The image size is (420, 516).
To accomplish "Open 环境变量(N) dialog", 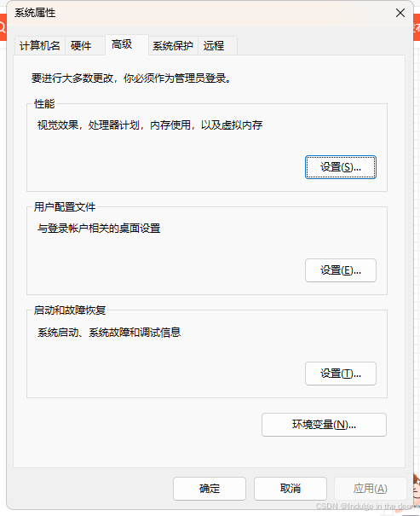I will (x=324, y=425).
